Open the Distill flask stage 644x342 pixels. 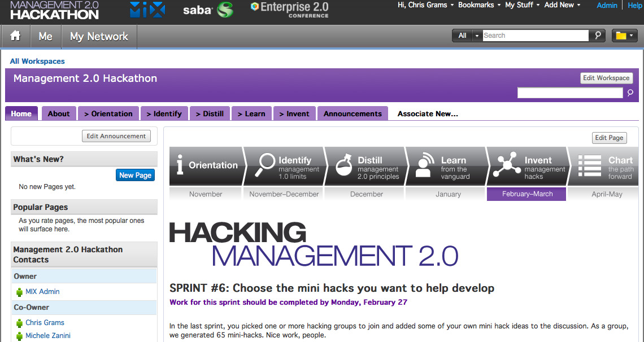pyautogui.click(x=366, y=165)
